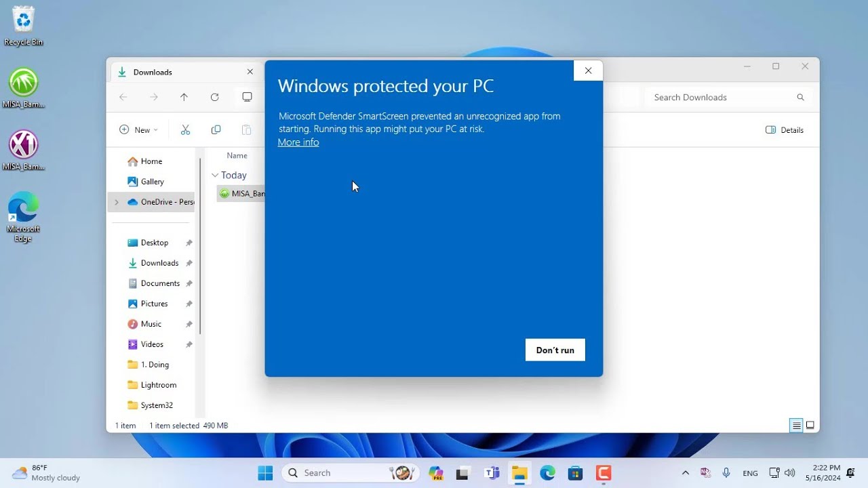Select OneDrive - Personal in the sidebar
This screenshot has width=868, height=488.
[160, 202]
